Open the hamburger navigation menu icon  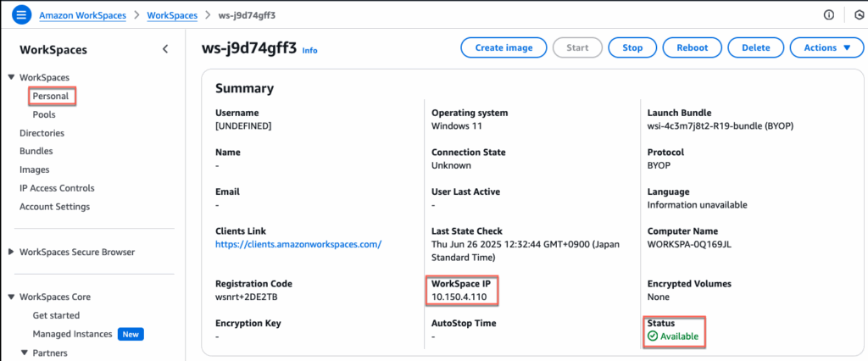pyautogui.click(x=21, y=15)
